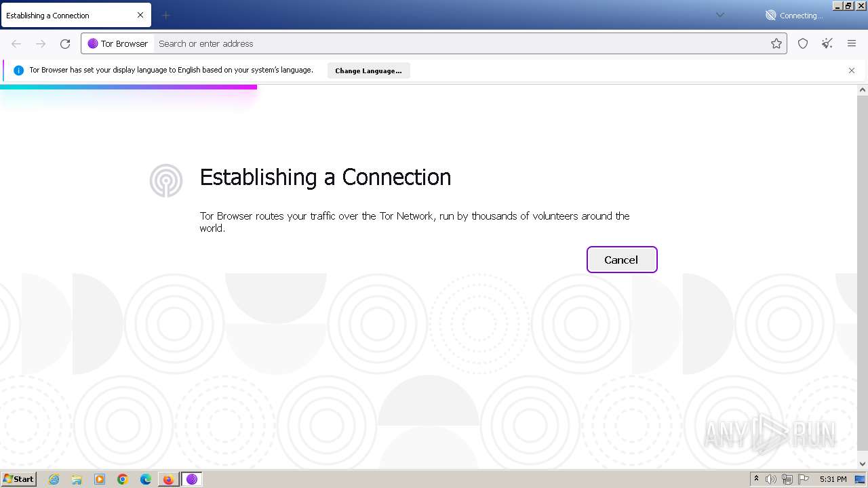This screenshot has height=488, width=868.
Task: Click the 5:31 PM clock
Action: [833, 479]
